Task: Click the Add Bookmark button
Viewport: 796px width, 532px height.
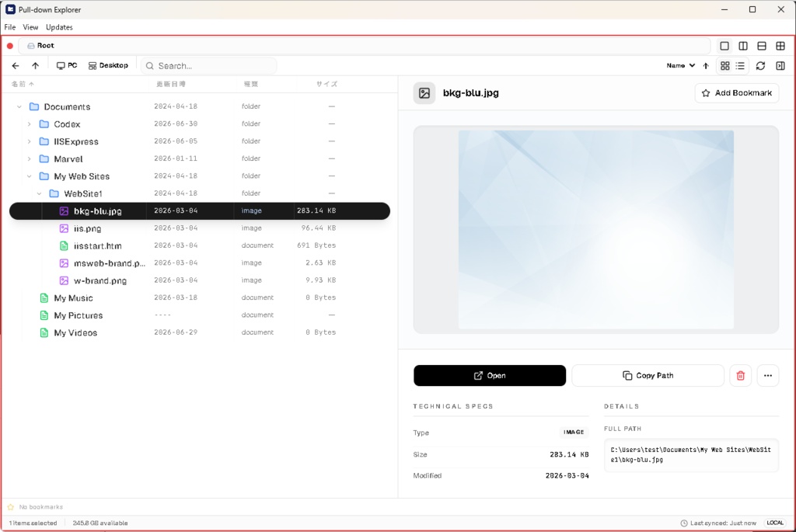Action: (x=737, y=93)
